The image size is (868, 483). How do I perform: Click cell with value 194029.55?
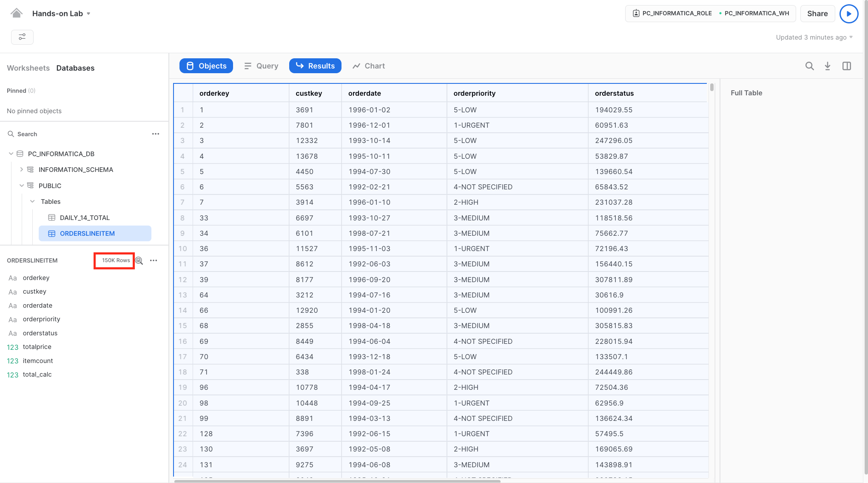point(648,110)
